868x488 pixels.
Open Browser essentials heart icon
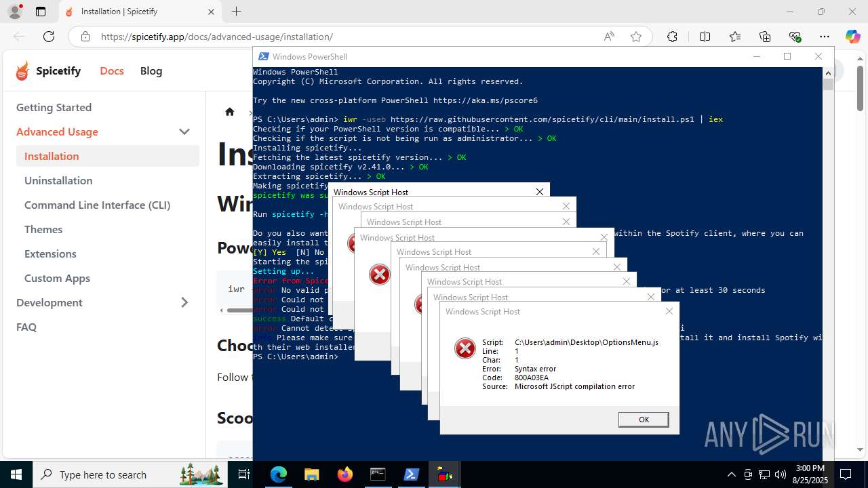795,37
